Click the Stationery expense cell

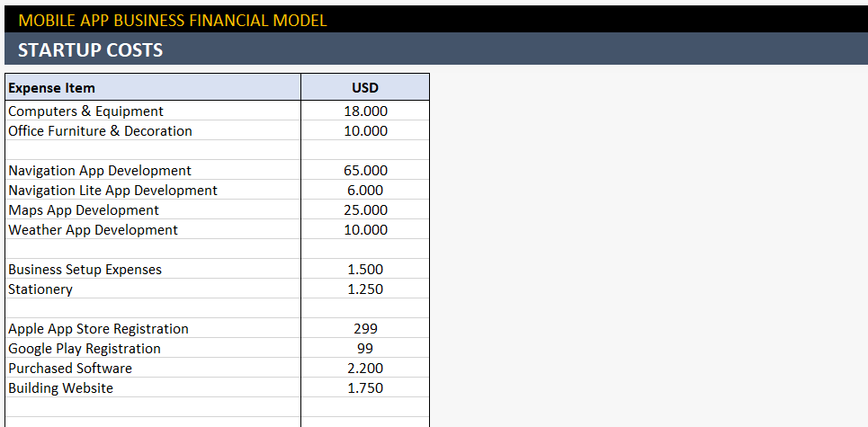153,289
